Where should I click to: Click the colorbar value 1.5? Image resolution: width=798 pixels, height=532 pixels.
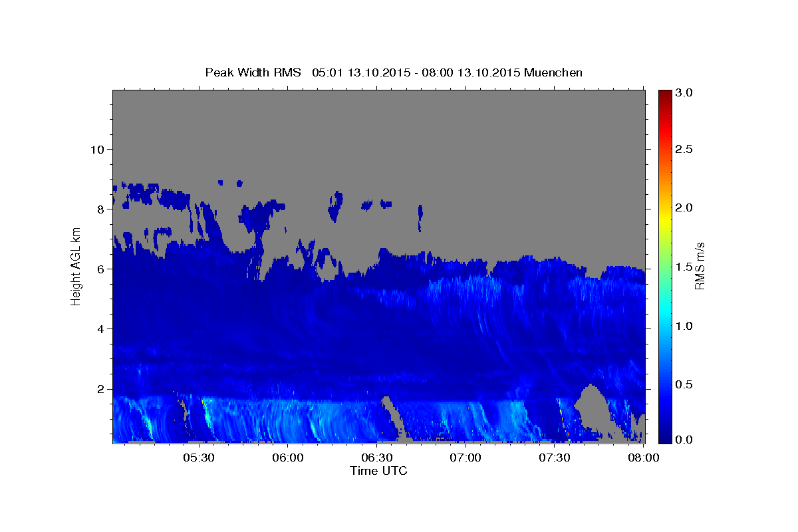pos(685,267)
